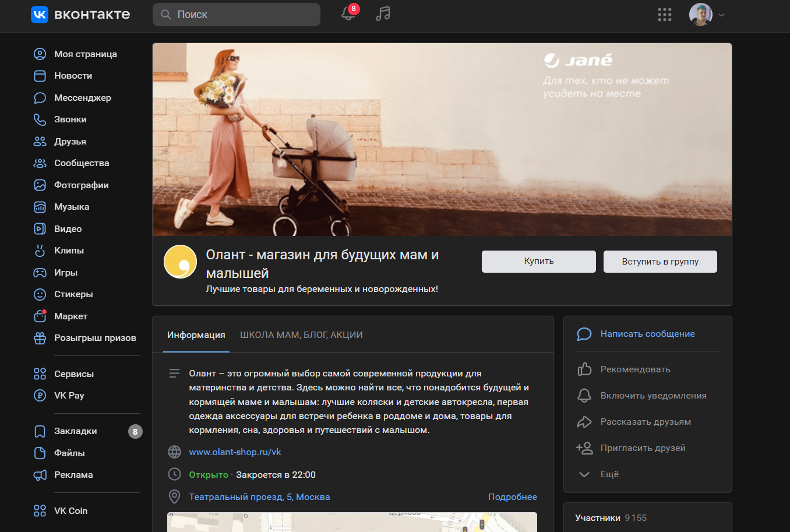Screen dimensions: 790x532
Task: Focus the Поиск search field
Action: [237, 15]
